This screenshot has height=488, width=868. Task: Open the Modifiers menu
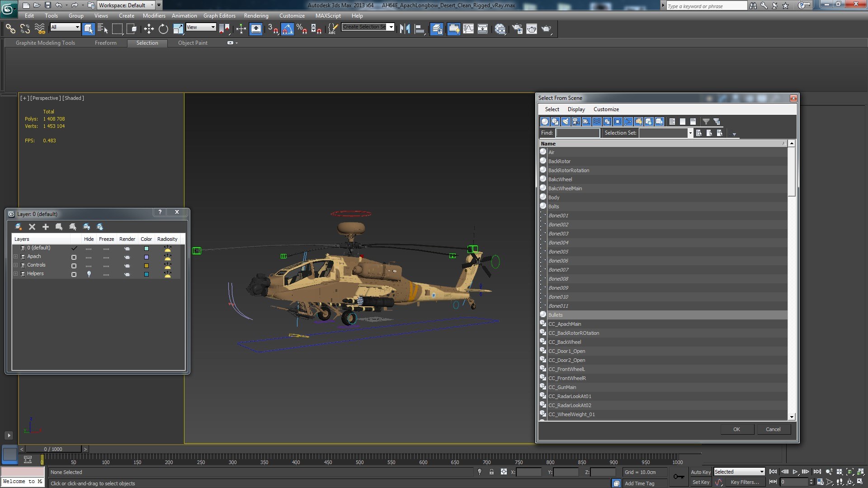(154, 15)
